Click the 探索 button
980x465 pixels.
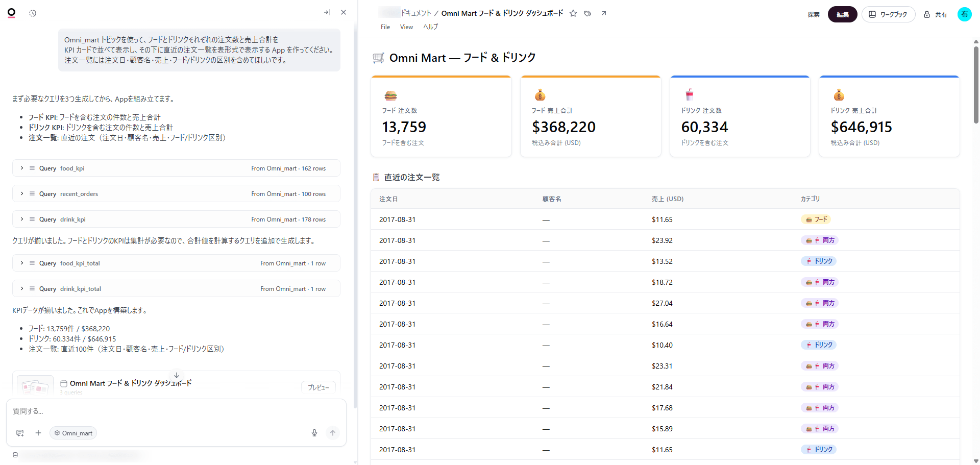814,14
